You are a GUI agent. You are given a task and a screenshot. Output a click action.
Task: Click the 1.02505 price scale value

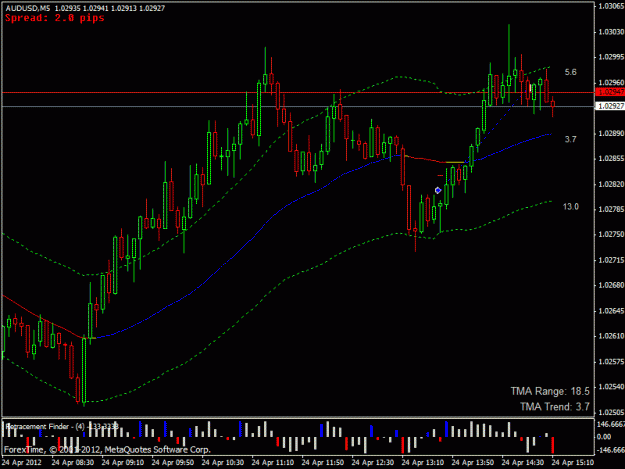pos(611,412)
